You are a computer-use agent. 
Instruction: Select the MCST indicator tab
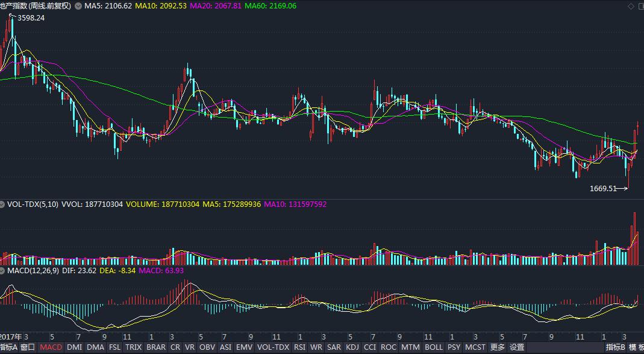[x=475, y=347]
